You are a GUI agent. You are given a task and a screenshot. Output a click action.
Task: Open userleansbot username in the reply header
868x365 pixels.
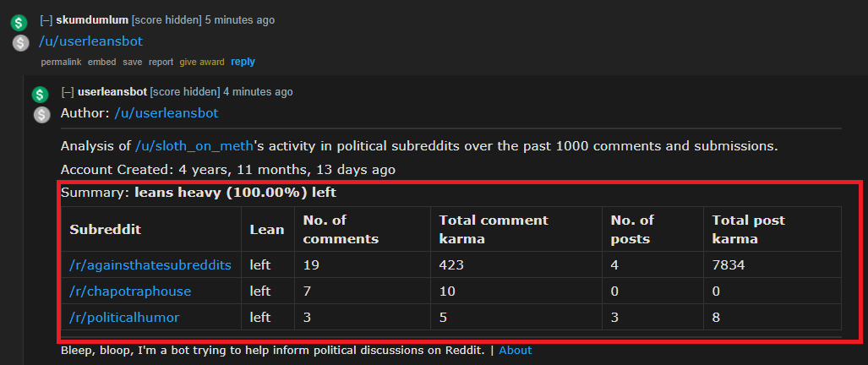(112, 91)
